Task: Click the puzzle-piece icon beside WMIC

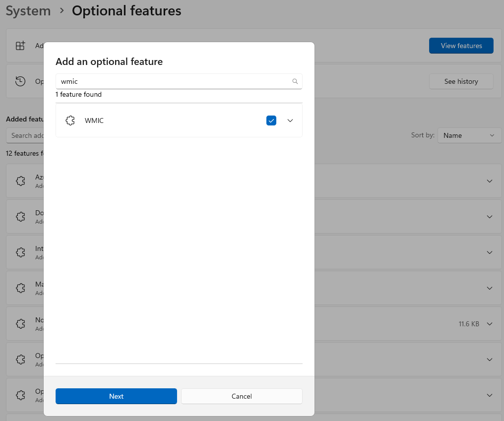Action: pyautogui.click(x=70, y=120)
